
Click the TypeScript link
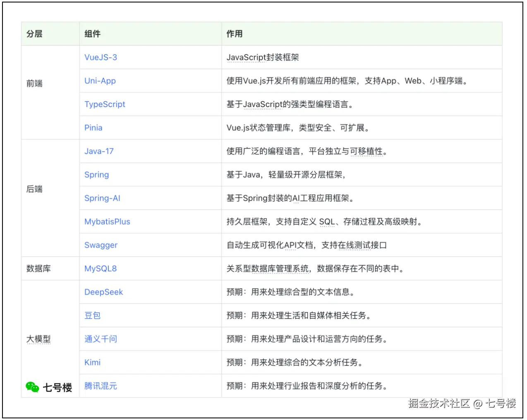pyautogui.click(x=105, y=105)
